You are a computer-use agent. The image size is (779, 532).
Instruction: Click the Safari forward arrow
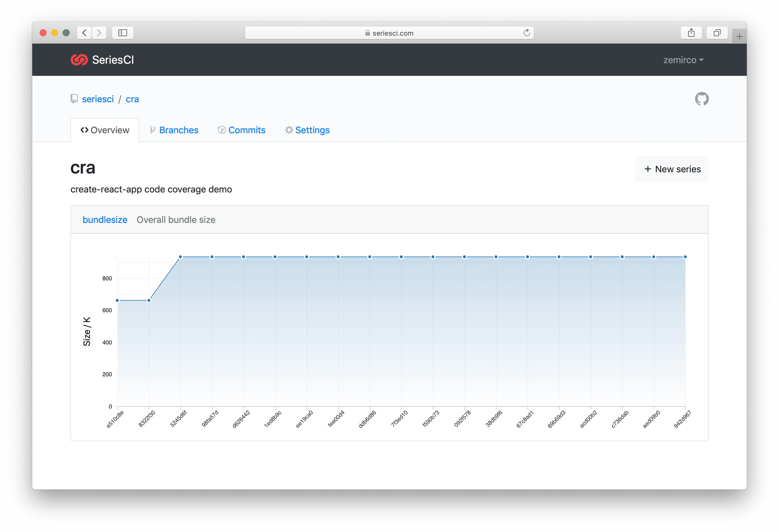tap(99, 33)
